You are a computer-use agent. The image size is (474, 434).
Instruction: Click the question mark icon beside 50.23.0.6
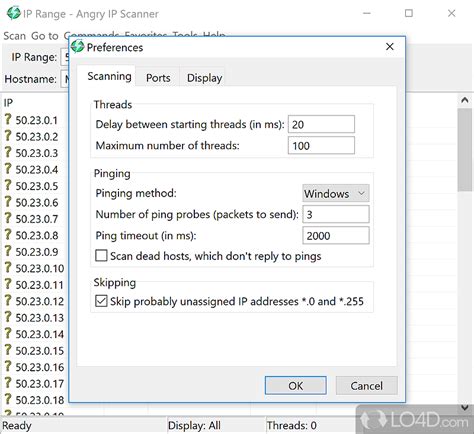coord(8,202)
